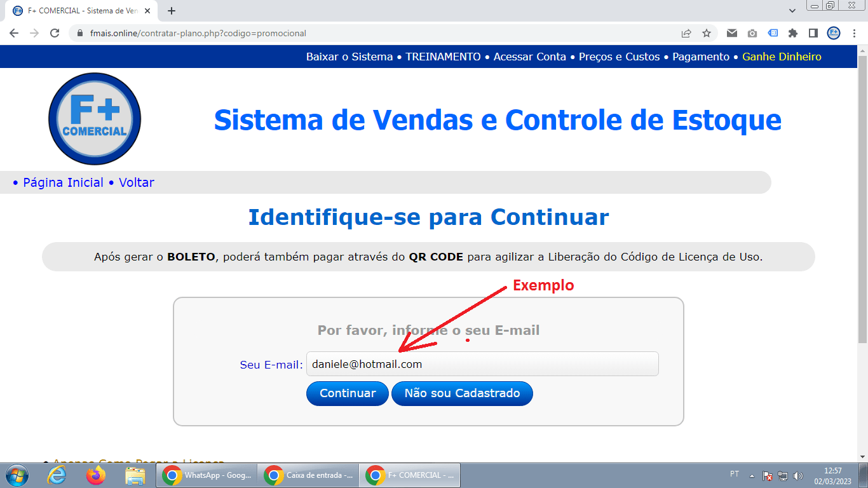Open the F+ Chrome profile avatar
This screenshot has height=488, width=868.
(834, 33)
